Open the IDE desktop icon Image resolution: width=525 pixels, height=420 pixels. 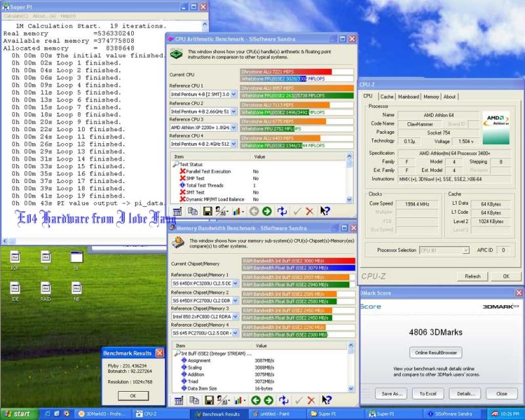[14, 291]
